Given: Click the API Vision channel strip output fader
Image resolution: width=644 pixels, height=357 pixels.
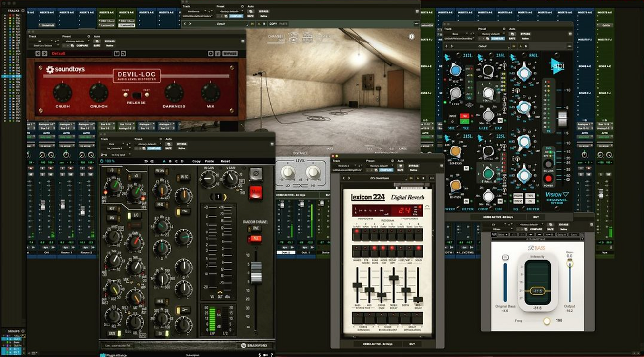Looking at the screenshot, I should pos(563,118).
